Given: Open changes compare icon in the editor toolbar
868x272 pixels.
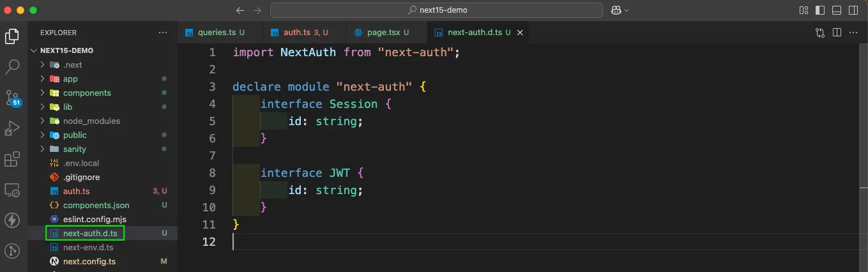Looking at the screenshot, I should [x=820, y=33].
